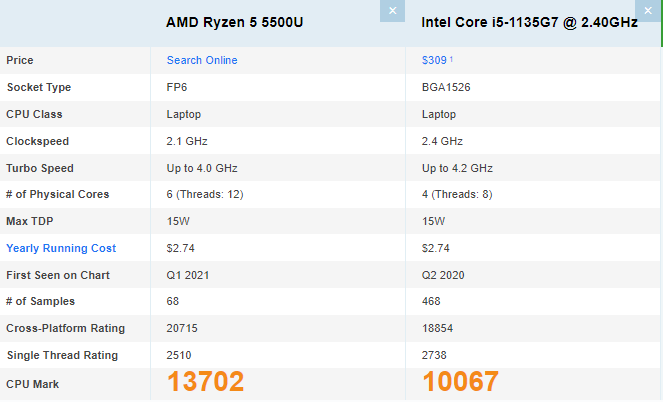Remove Intel Core i5-1135G7 column with X
This screenshot has width=663, height=402.
(x=648, y=11)
